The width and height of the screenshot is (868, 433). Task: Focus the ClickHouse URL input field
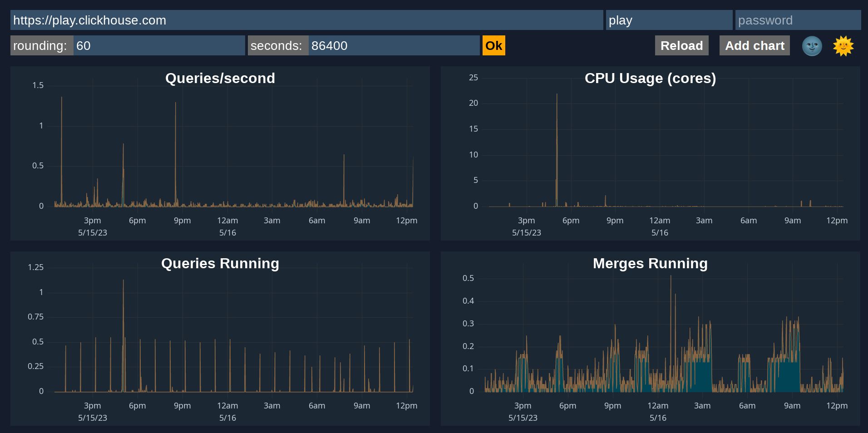[306, 20]
